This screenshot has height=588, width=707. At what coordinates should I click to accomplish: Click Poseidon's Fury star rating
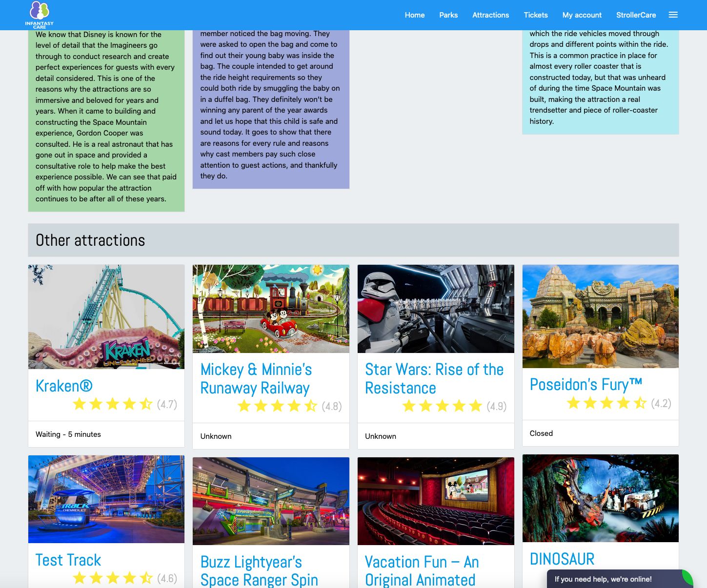pos(606,403)
